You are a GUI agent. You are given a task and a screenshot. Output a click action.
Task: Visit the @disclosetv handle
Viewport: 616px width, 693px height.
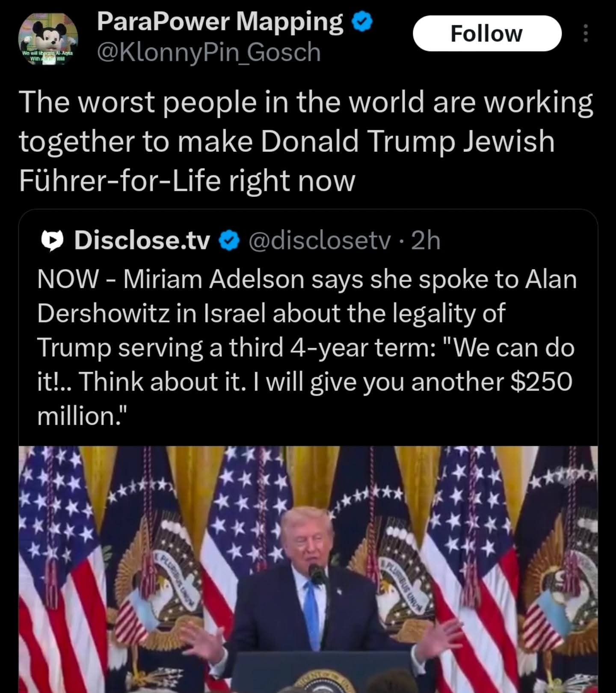tap(319, 240)
